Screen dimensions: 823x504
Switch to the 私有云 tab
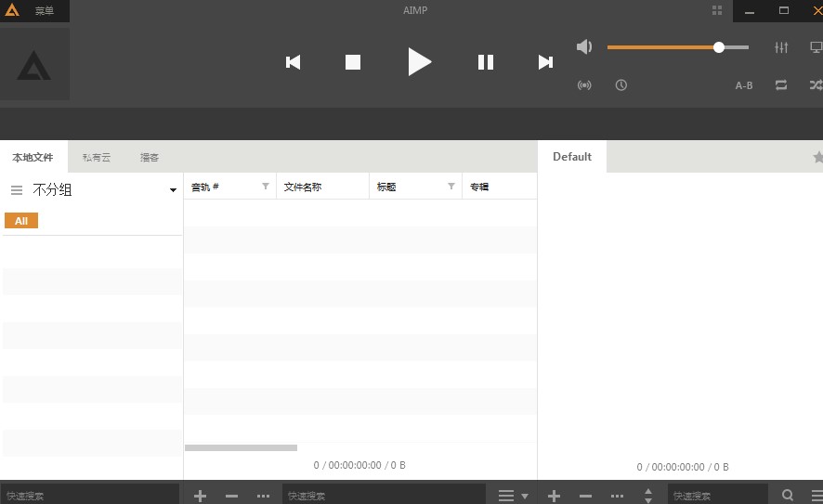pos(96,158)
